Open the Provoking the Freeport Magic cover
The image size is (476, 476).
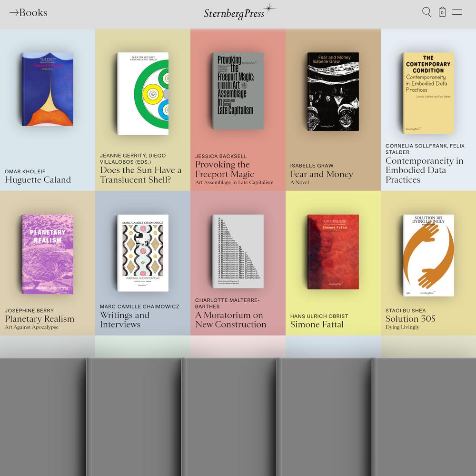click(x=238, y=91)
